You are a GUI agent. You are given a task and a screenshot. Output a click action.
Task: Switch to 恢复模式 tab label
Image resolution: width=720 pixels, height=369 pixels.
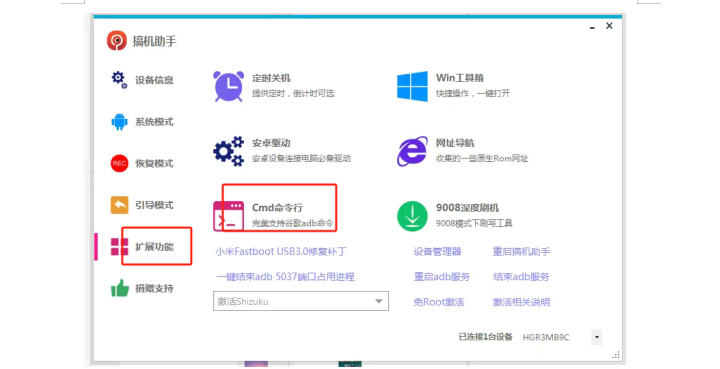[x=154, y=163]
